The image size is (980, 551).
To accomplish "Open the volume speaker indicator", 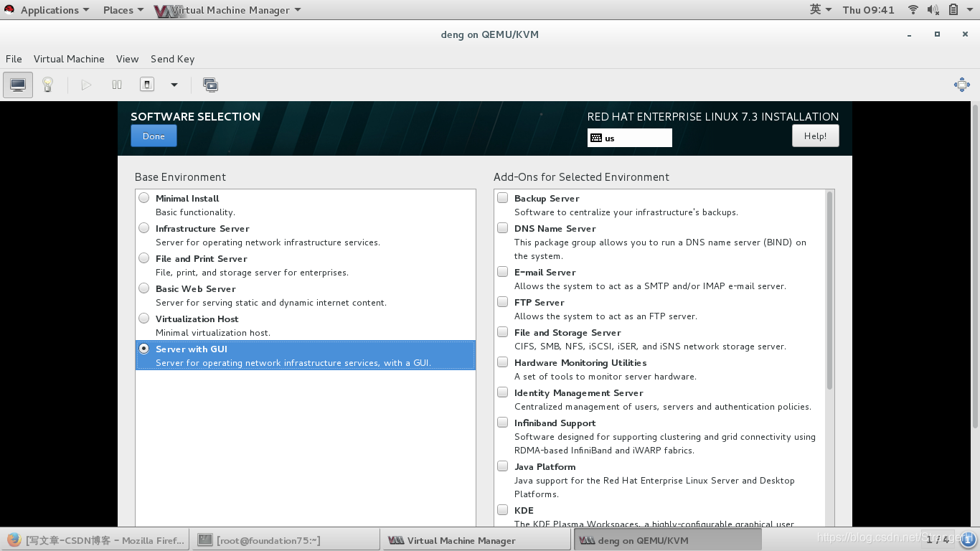I will point(933,10).
